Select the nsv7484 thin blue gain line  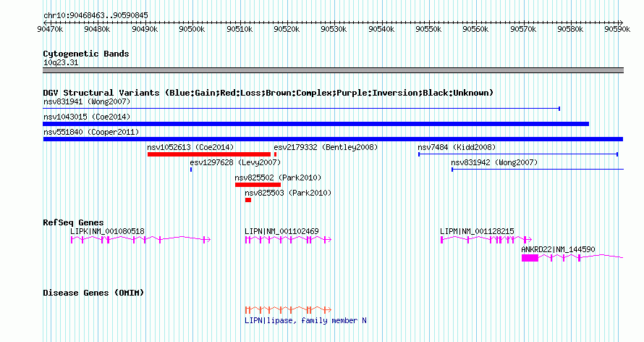click(518, 154)
